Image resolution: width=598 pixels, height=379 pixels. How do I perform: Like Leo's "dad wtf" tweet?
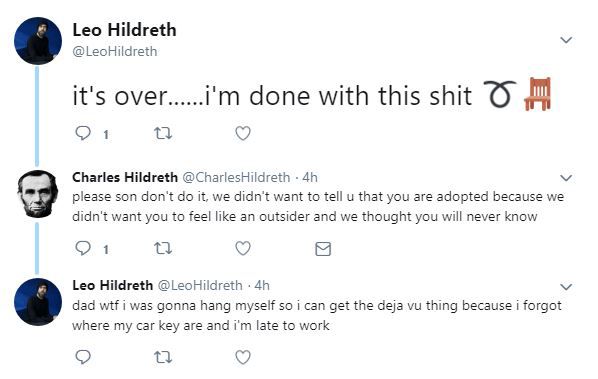click(x=243, y=357)
